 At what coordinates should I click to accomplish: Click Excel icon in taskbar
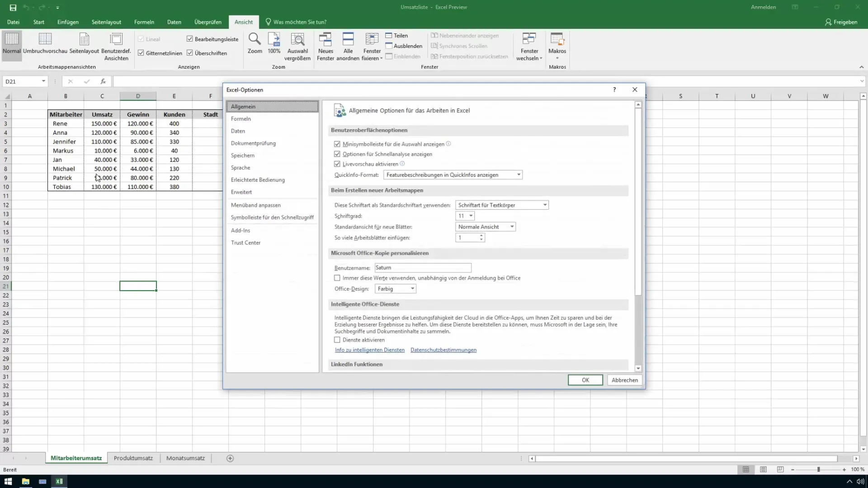[59, 482]
